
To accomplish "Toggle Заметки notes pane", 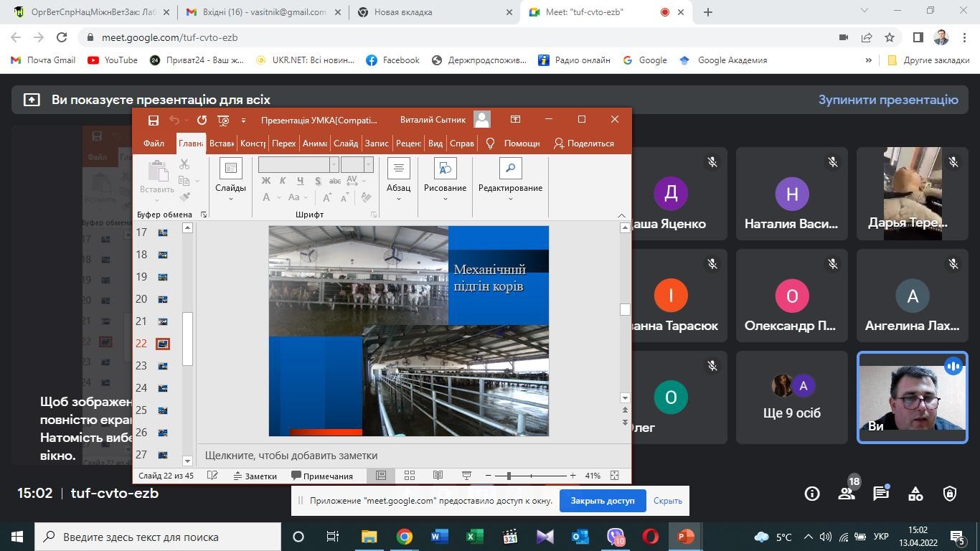I will (x=254, y=476).
